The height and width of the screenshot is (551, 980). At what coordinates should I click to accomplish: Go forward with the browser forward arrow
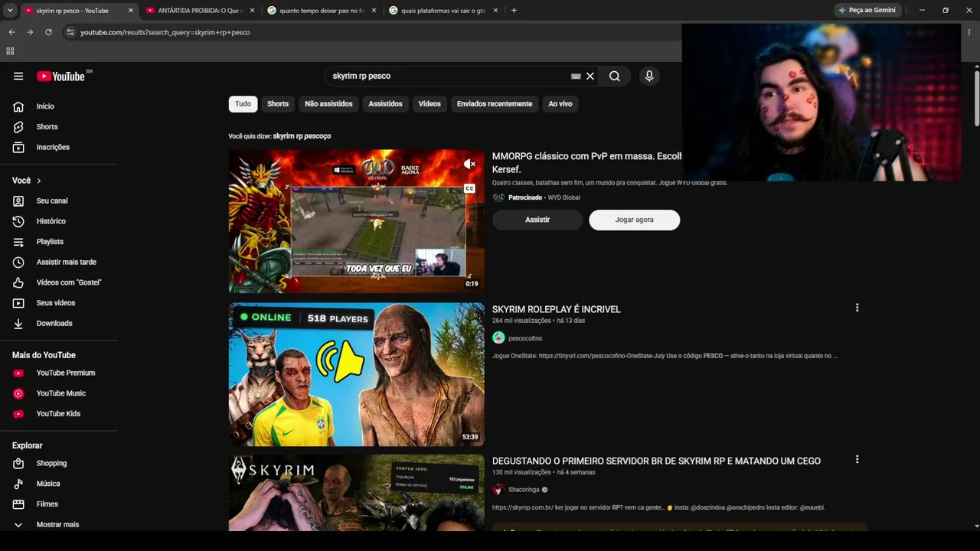click(x=30, y=32)
